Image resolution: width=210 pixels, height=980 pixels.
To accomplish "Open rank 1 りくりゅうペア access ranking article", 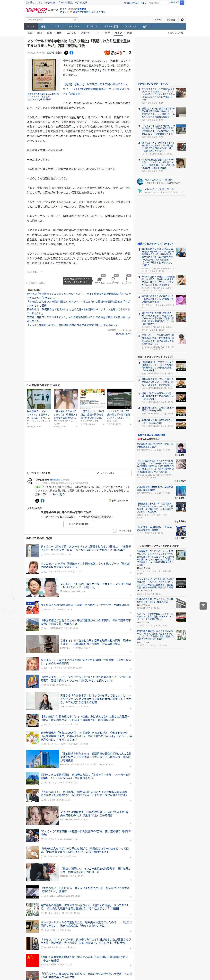I will pos(158,95).
